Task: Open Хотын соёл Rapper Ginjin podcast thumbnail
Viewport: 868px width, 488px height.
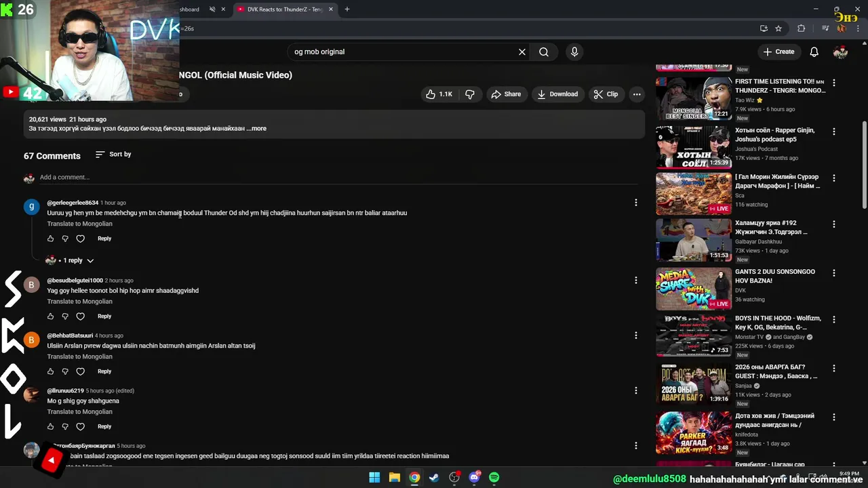Action: pyautogui.click(x=693, y=147)
